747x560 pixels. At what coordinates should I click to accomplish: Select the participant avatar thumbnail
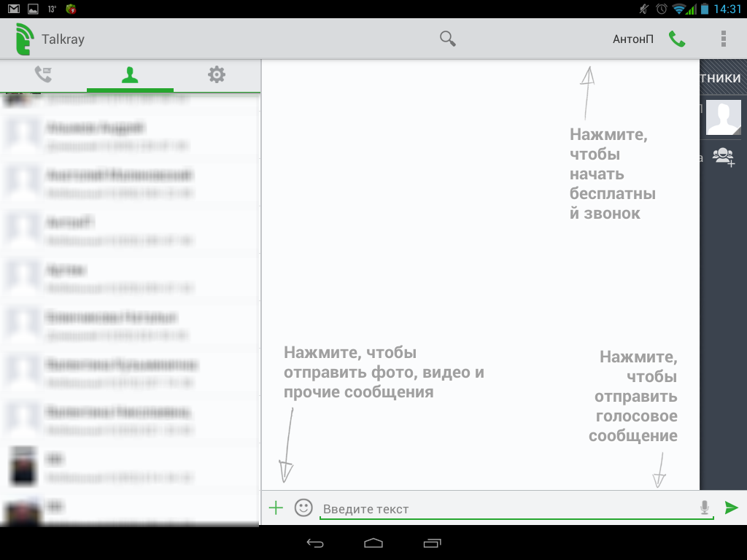(x=723, y=117)
